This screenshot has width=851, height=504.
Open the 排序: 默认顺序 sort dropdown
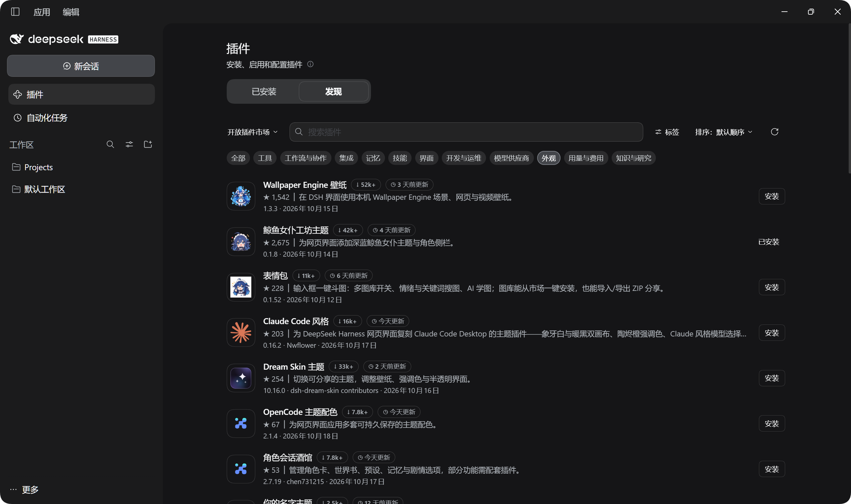click(x=724, y=132)
